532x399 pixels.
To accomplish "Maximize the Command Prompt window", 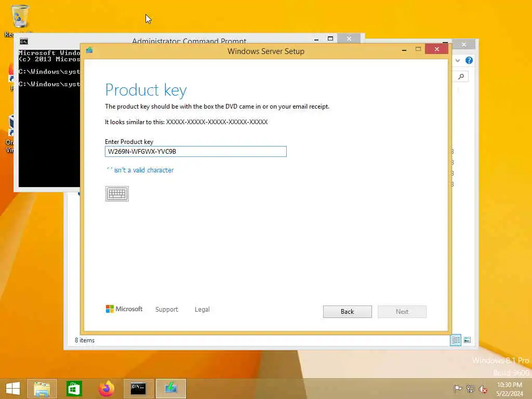I will coord(330,38).
